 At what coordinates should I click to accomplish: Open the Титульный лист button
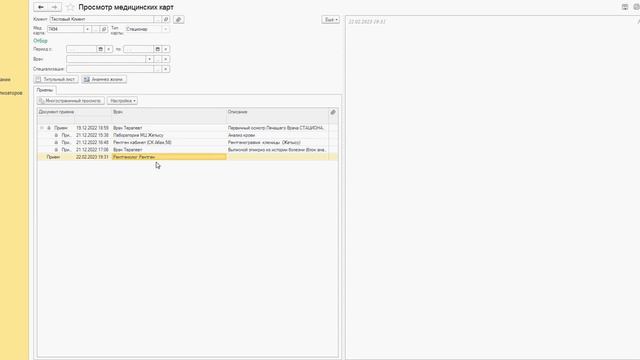click(56, 79)
